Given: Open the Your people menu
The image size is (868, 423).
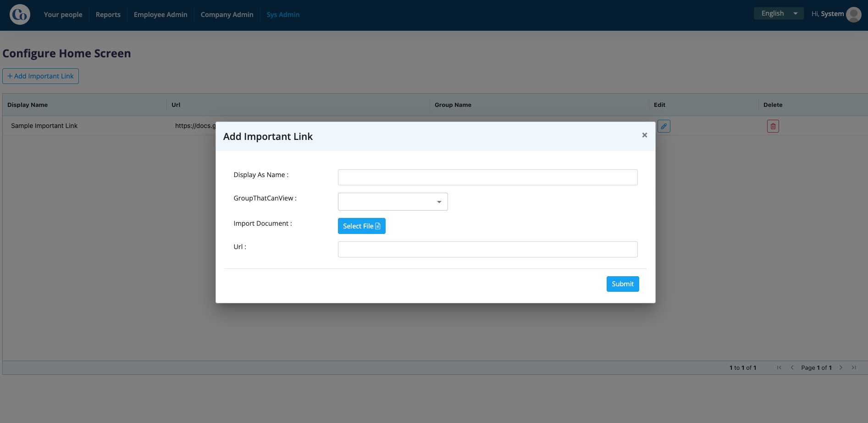Looking at the screenshot, I should point(63,15).
